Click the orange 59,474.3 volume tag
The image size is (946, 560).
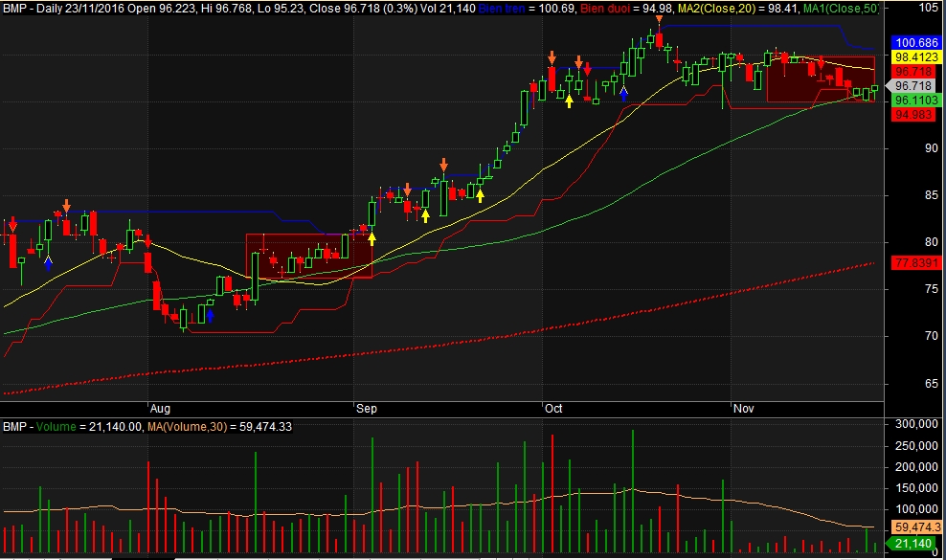(915, 527)
